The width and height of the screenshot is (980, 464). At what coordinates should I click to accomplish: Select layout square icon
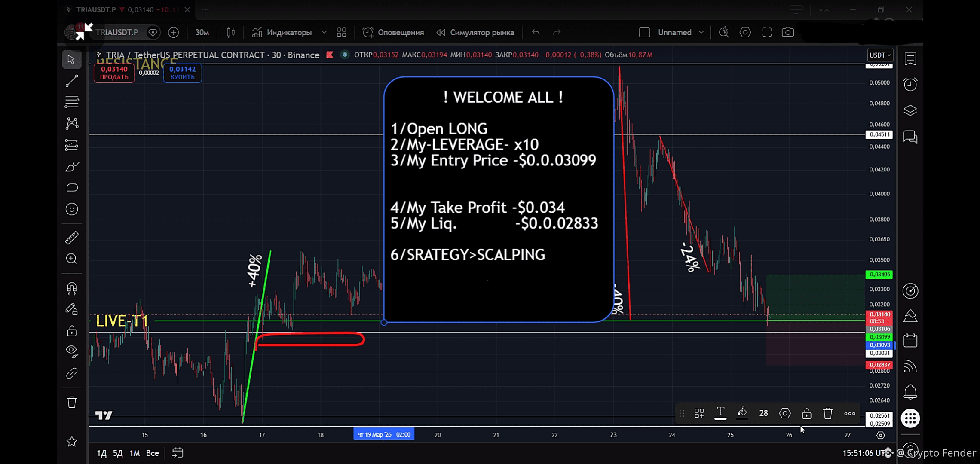pos(644,32)
